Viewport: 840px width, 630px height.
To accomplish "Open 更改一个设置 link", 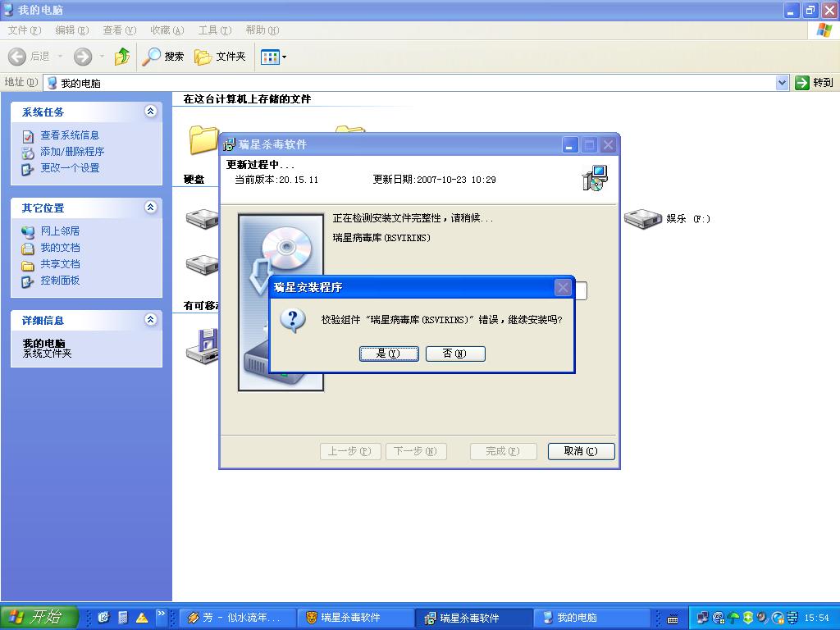I will coord(71,167).
